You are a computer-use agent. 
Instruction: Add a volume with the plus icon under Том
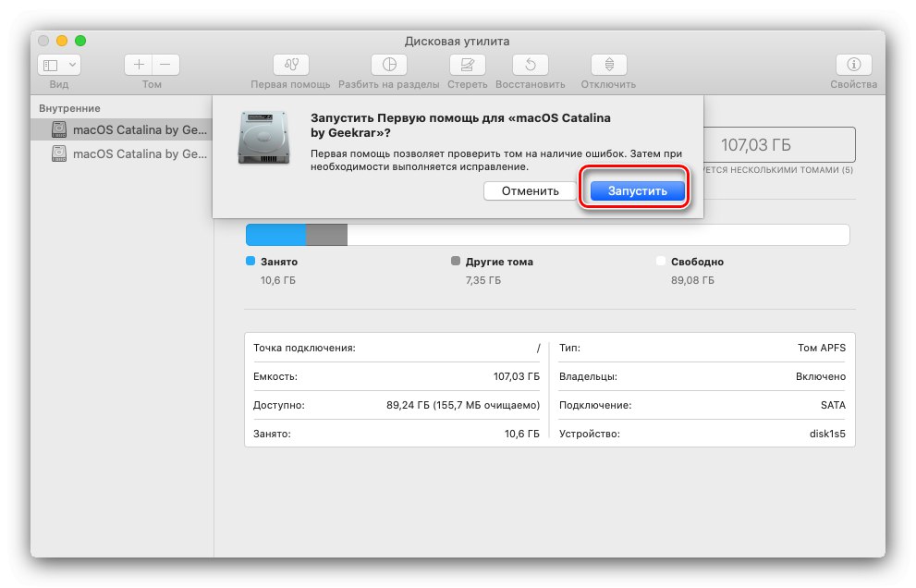138,64
